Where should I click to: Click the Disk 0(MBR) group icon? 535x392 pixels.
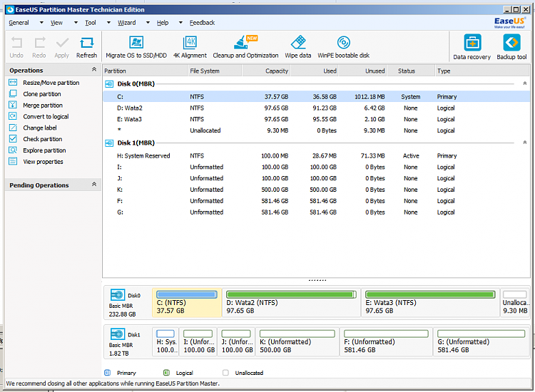(x=109, y=84)
